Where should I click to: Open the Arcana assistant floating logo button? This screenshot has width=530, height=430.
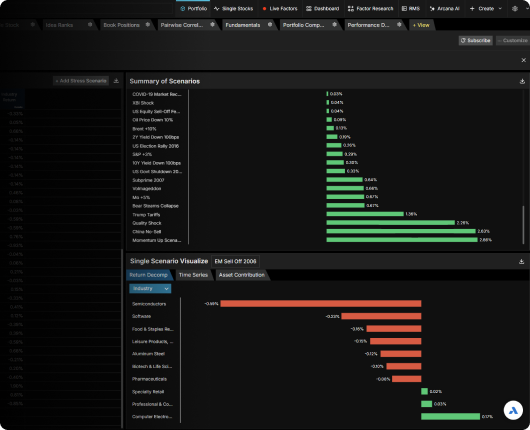click(513, 410)
